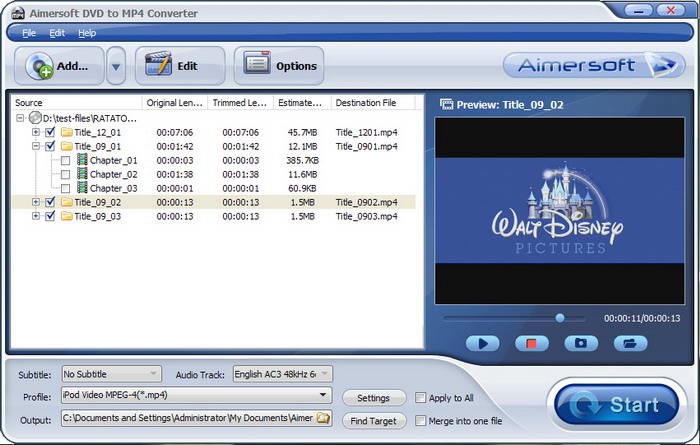700x445 pixels.
Task: Click the Trimmed Length column header
Action: pyautogui.click(x=240, y=103)
